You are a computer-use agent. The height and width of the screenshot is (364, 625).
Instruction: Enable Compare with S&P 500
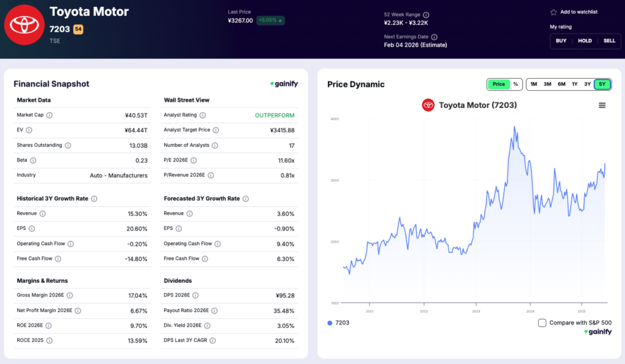click(542, 323)
